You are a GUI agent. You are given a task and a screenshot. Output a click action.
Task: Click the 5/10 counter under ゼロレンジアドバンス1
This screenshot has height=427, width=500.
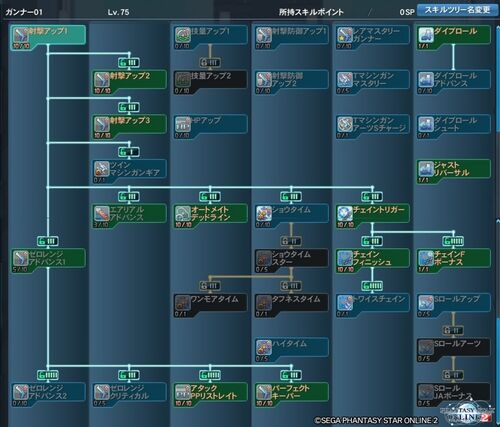[20, 269]
